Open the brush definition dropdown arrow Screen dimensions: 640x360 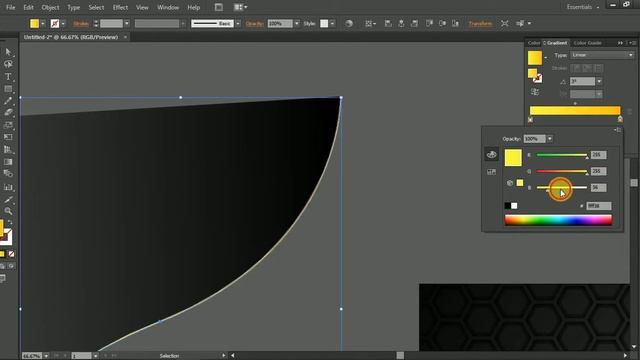click(238, 24)
